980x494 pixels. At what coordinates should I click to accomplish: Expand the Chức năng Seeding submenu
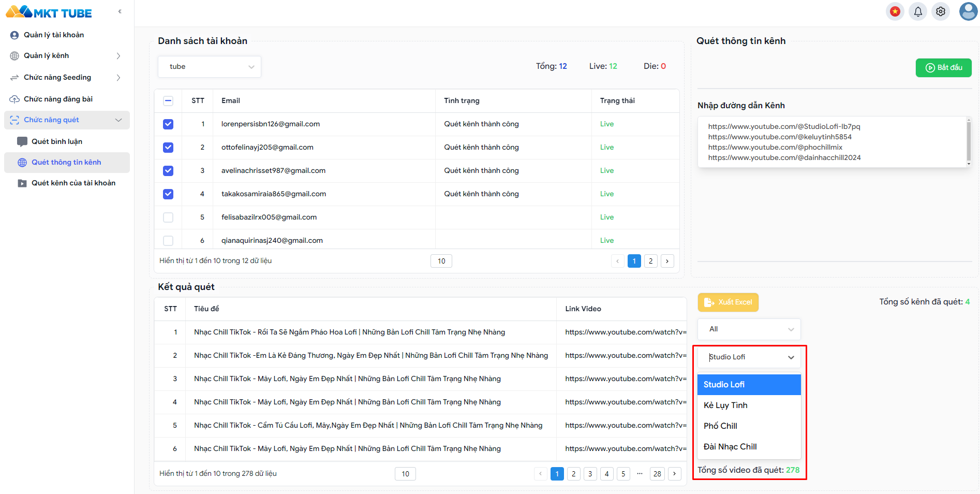(x=118, y=78)
